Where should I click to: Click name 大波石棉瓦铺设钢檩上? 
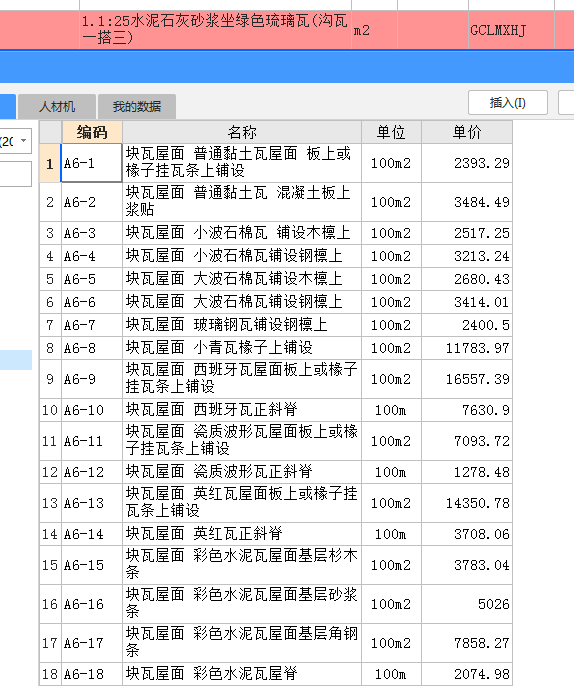tap(242, 302)
